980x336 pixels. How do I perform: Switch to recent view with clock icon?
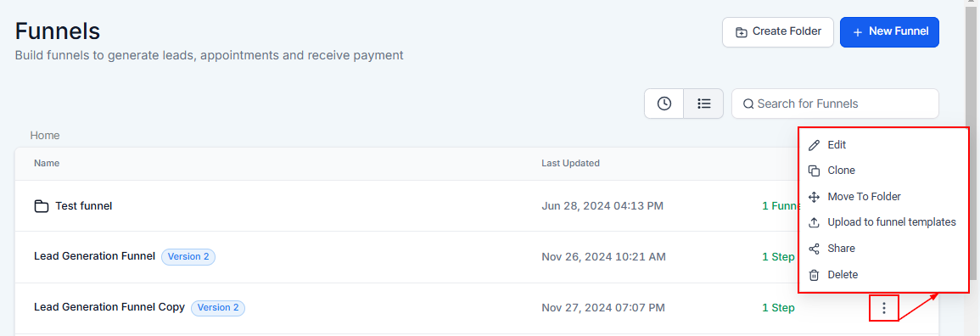(664, 104)
